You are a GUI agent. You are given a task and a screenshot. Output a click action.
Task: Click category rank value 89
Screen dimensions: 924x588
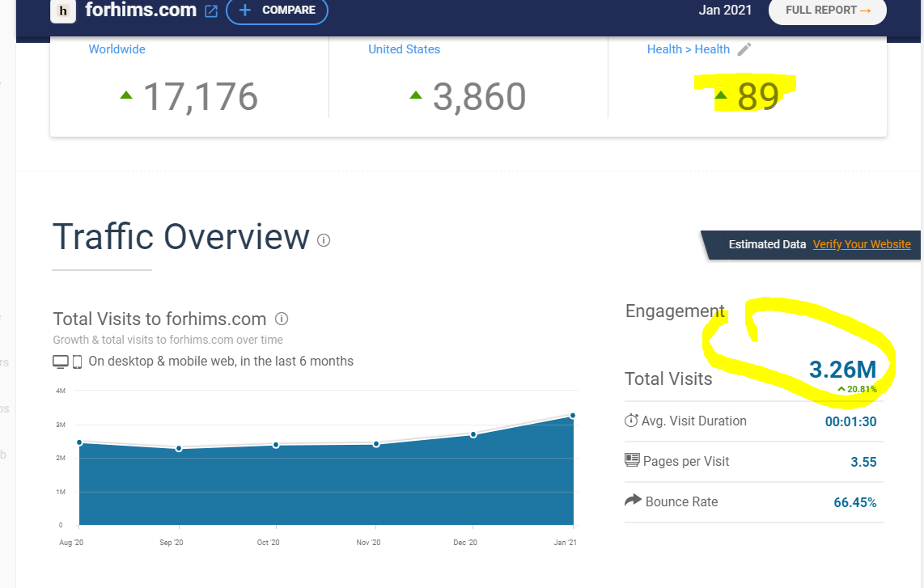[x=758, y=96]
